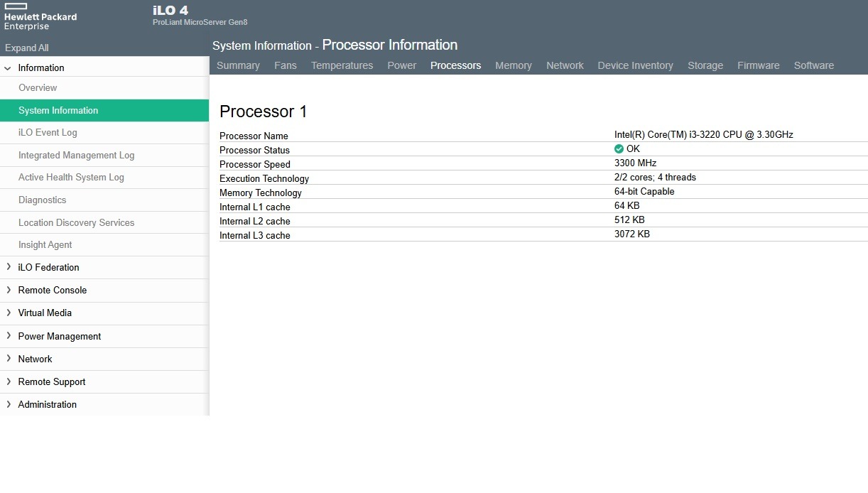Click the 3300 MHz speed value
868x493 pixels.
[x=636, y=163]
